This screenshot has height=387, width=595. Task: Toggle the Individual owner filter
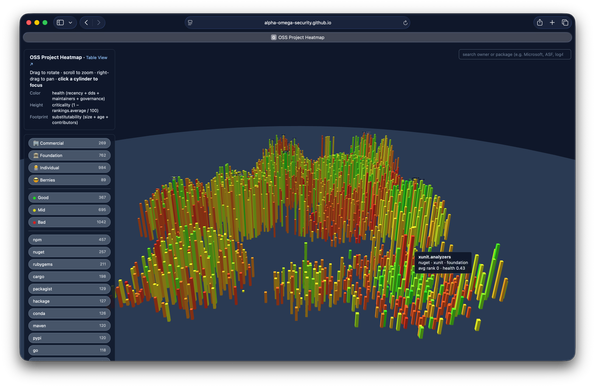point(69,168)
